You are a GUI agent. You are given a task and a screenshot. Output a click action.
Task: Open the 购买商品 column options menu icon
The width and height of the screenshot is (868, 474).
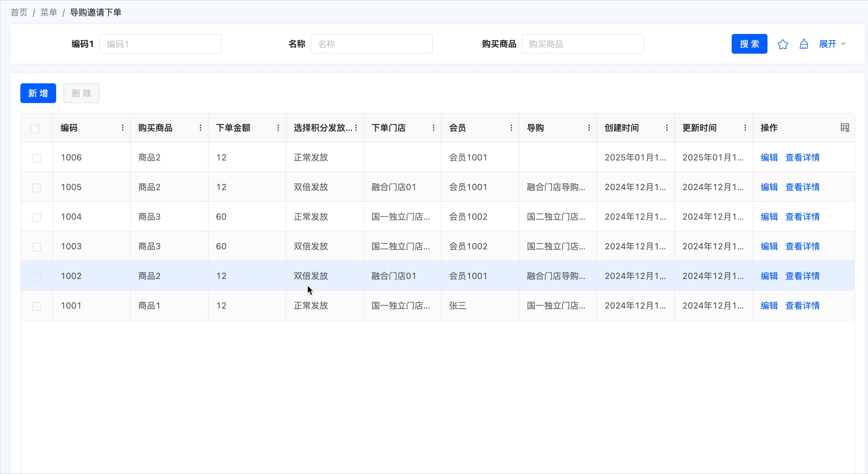200,128
